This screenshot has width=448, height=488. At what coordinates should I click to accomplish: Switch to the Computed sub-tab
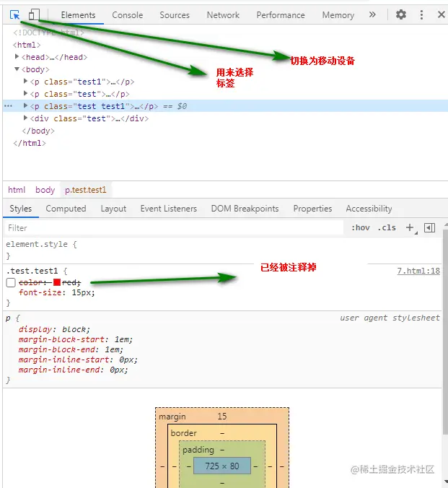pyautogui.click(x=66, y=209)
